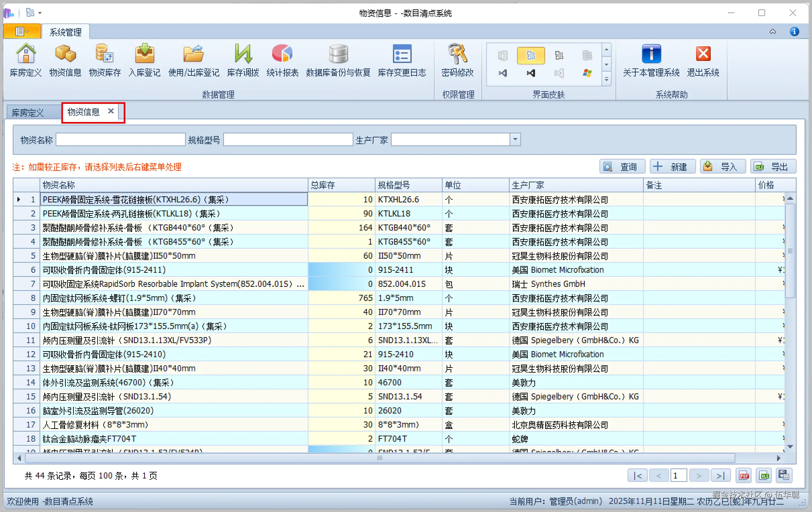
Task: Click the 新建 new record button
Action: (672, 167)
